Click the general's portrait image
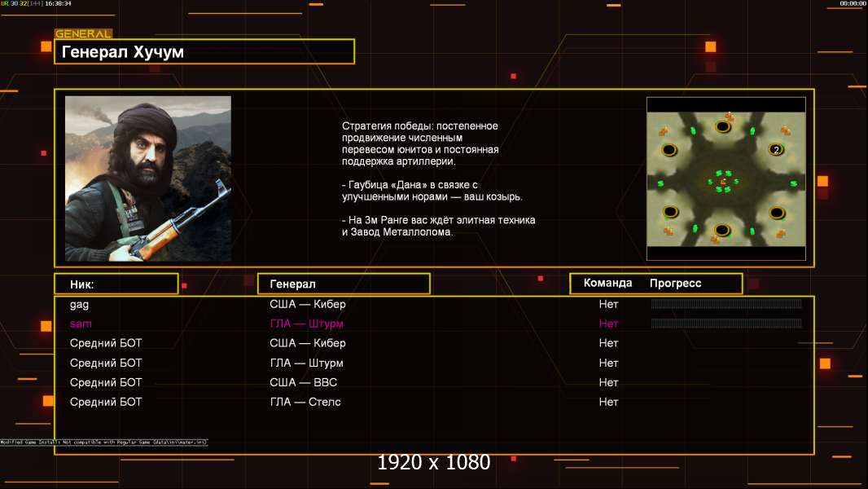Screen dimensions: 868x489 (148, 178)
